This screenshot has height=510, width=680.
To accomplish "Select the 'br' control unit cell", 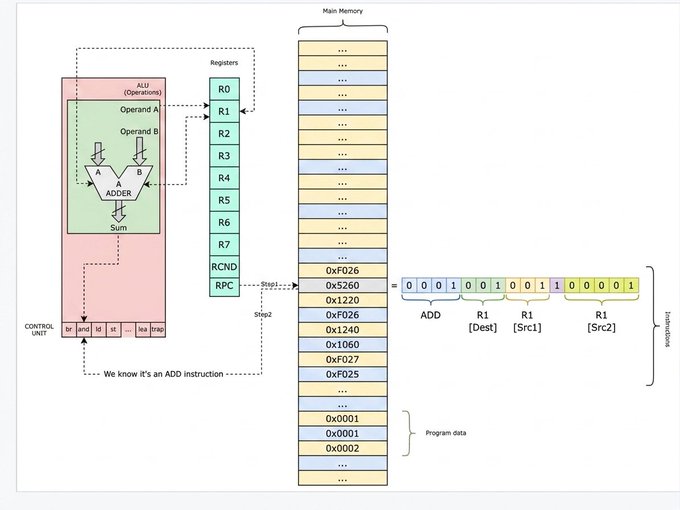I will point(69,330).
